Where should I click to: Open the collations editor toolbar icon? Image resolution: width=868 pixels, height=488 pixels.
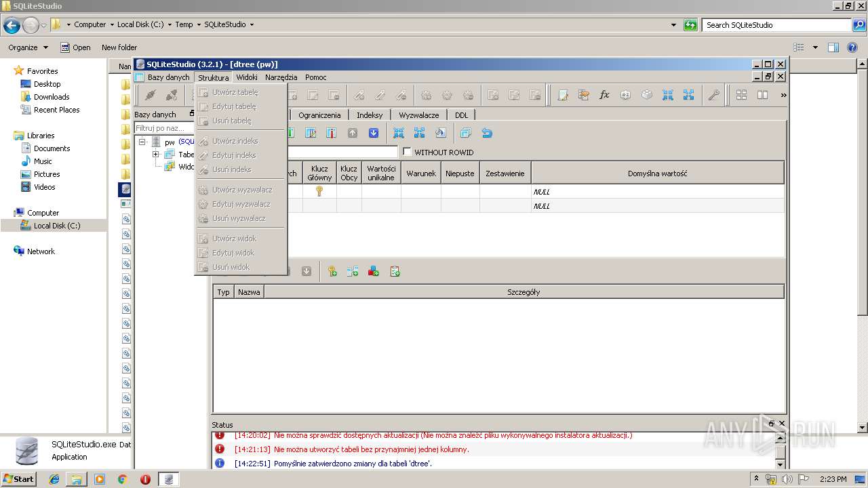tap(625, 96)
